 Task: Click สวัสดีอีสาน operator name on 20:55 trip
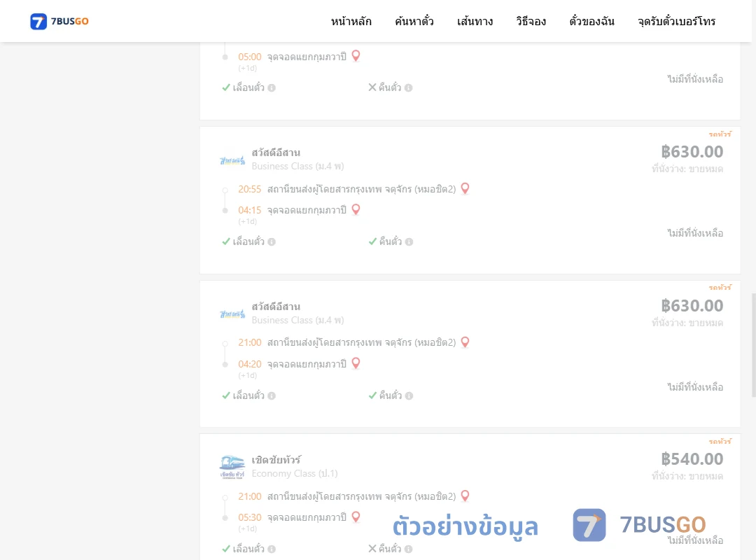point(276,153)
